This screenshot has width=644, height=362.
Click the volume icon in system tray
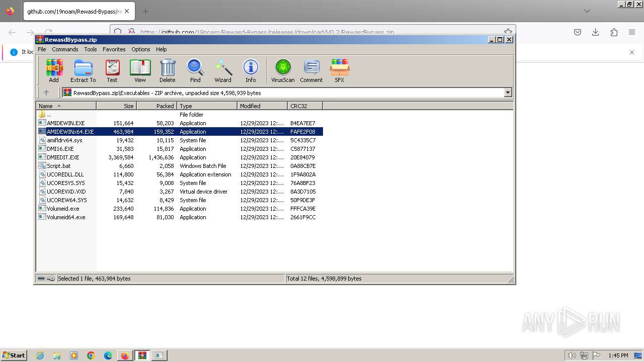(572, 355)
